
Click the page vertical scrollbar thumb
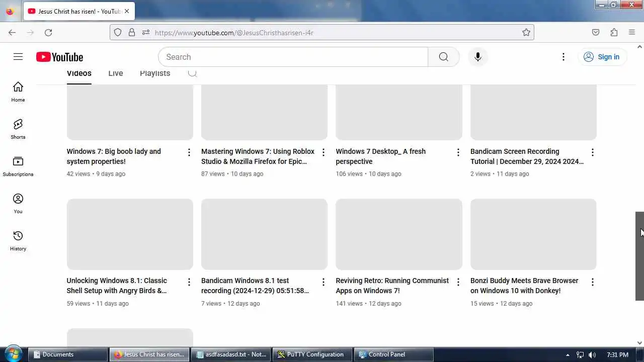coord(639,256)
